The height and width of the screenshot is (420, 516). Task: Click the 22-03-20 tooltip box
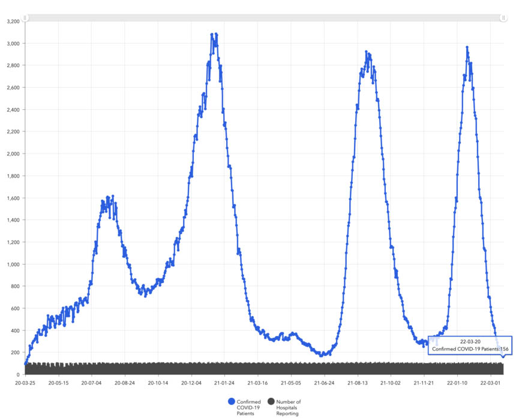pos(470,345)
